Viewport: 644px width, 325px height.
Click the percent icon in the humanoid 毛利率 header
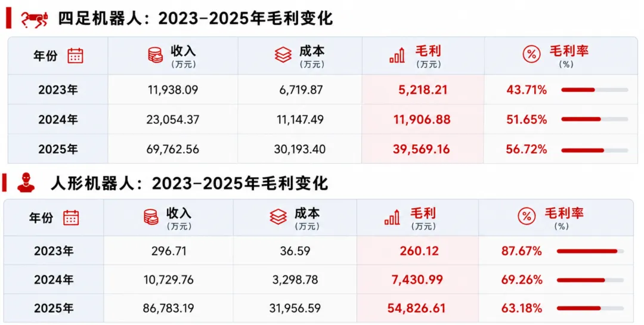(x=527, y=216)
